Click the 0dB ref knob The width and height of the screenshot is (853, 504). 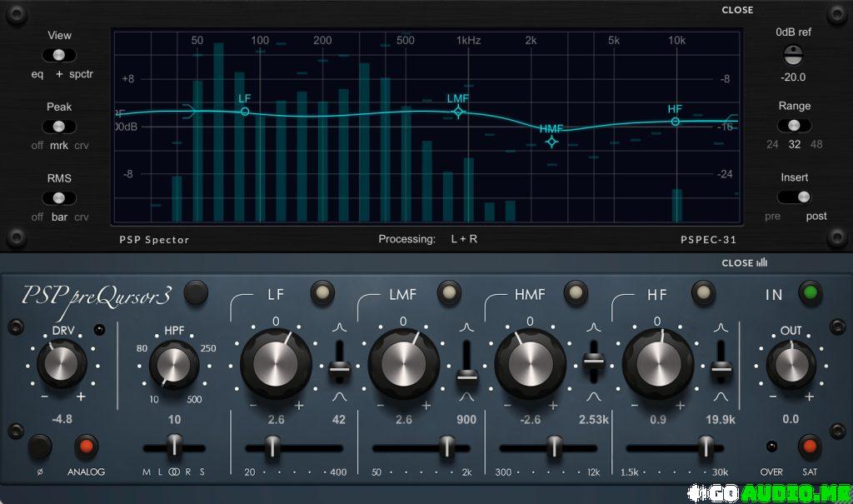[x=793, y=55]
